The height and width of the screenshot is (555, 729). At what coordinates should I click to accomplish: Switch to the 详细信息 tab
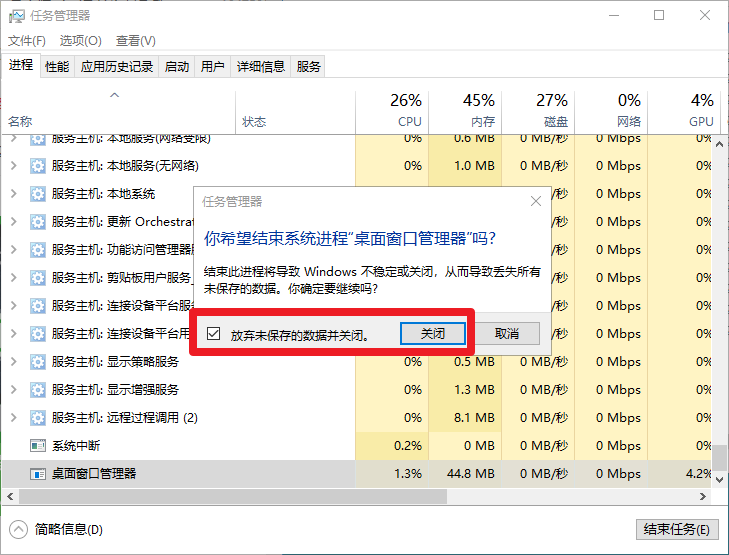point(261,67)
